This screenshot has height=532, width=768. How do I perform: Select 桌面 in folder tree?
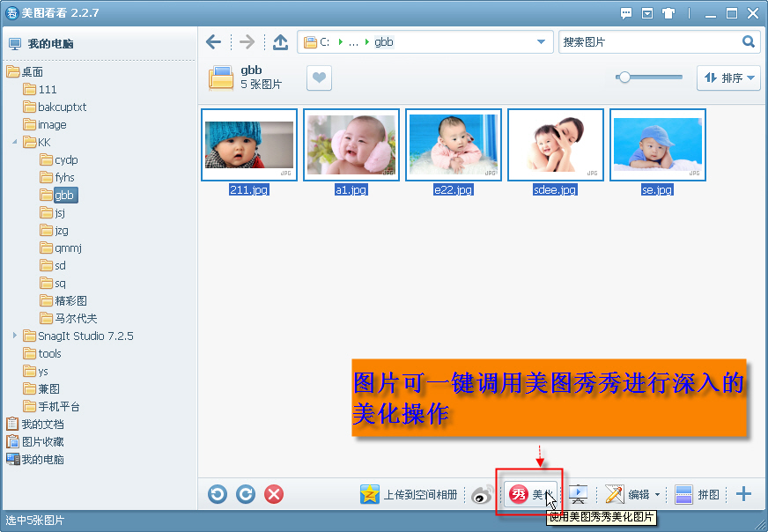[x=25, y=72]
